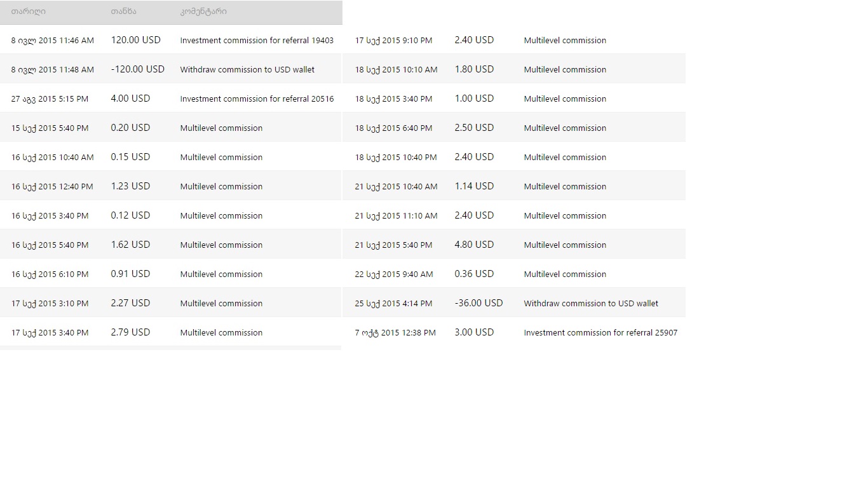Click the 1.14 USD amount cell
868x488 pixels.
click(474, 186)
